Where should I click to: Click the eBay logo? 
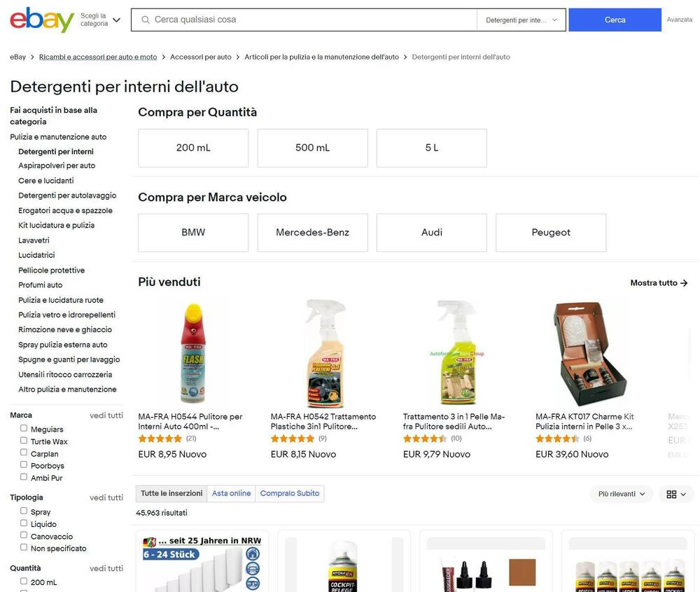point(42,20)
